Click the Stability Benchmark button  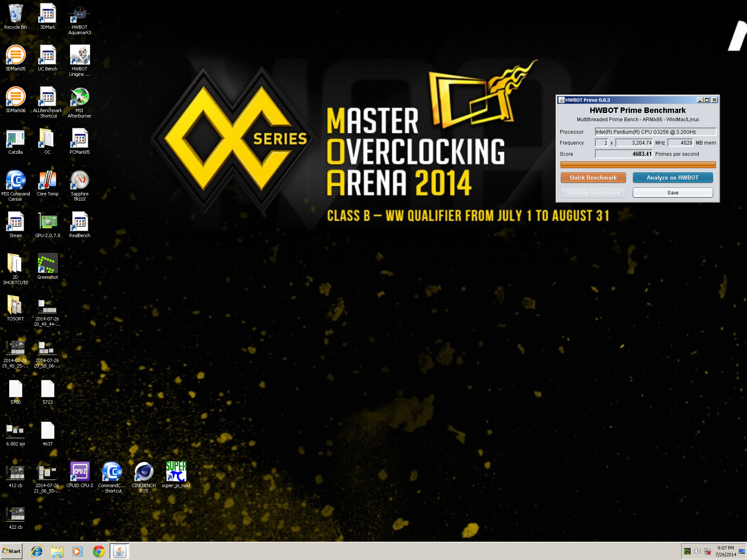click(x=593, y=192)
